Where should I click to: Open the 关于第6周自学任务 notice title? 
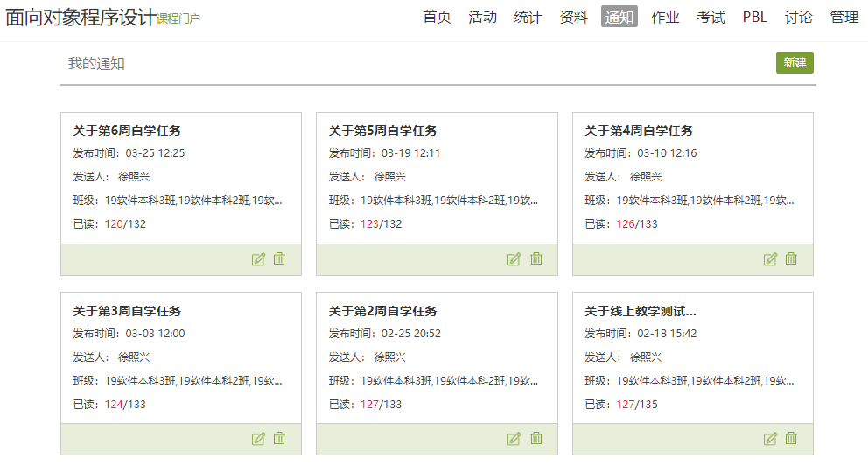tap(127, 131)
